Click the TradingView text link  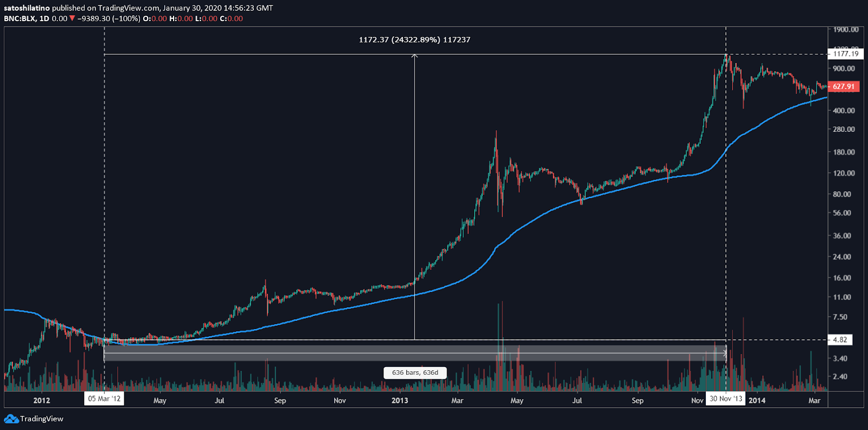(42, 419)
